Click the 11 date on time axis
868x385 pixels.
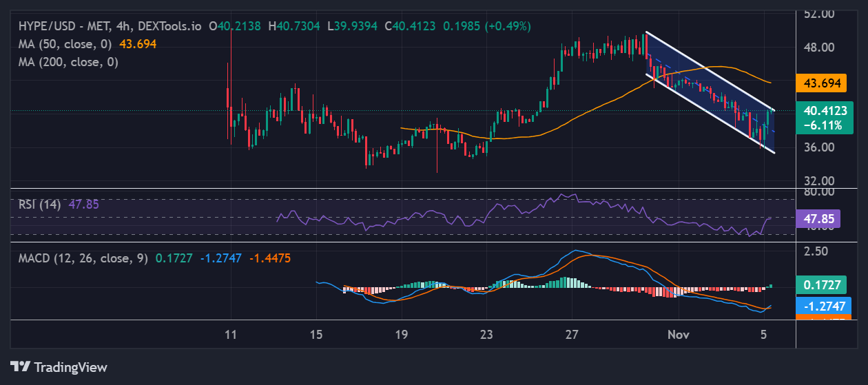231,335
